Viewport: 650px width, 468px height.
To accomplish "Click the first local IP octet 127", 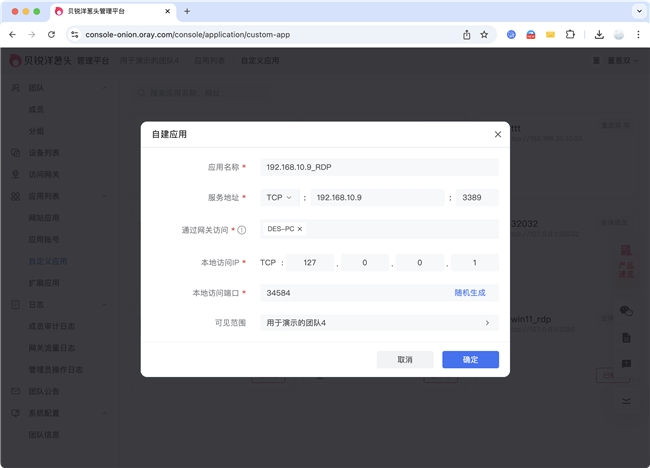I will 309,262.
